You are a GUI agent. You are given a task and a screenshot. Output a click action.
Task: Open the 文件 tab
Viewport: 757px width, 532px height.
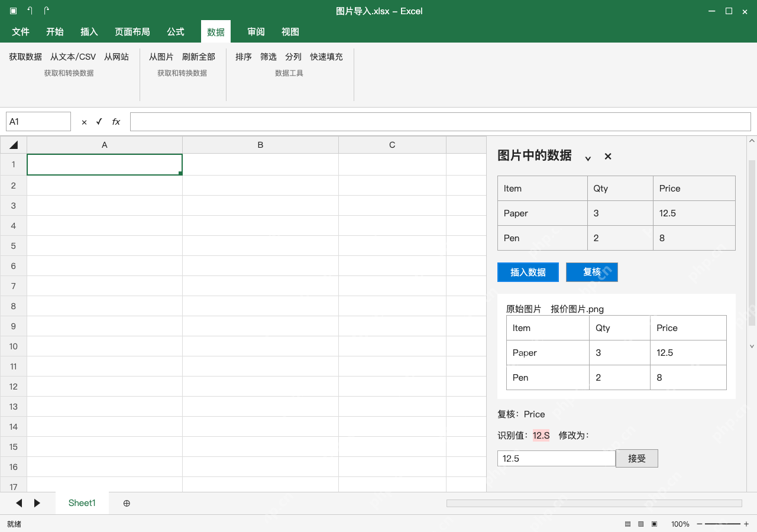coord(21,32)
